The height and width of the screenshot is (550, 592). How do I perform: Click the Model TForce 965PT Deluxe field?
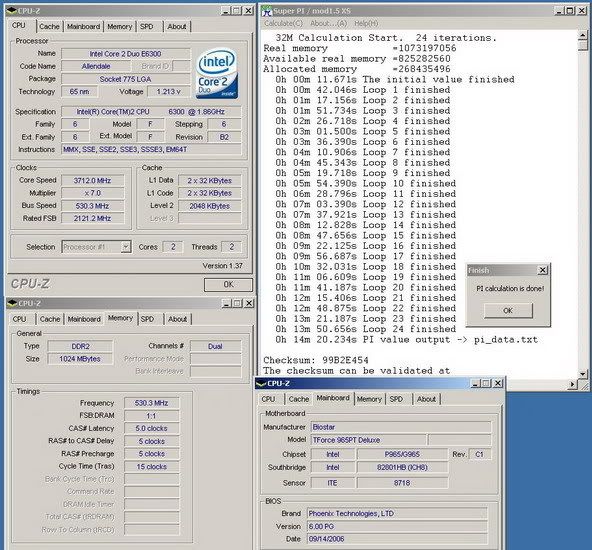pyautogui.click(x=368, y=440)
